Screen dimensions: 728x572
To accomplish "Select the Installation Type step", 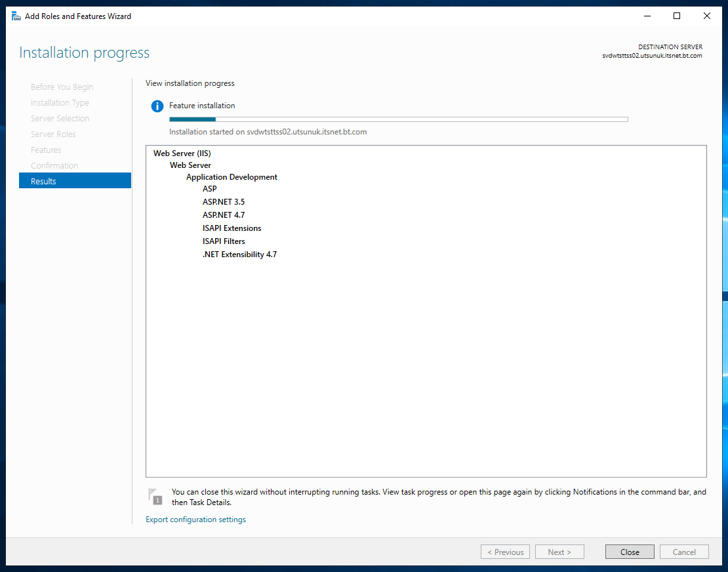I will [60, 102].
